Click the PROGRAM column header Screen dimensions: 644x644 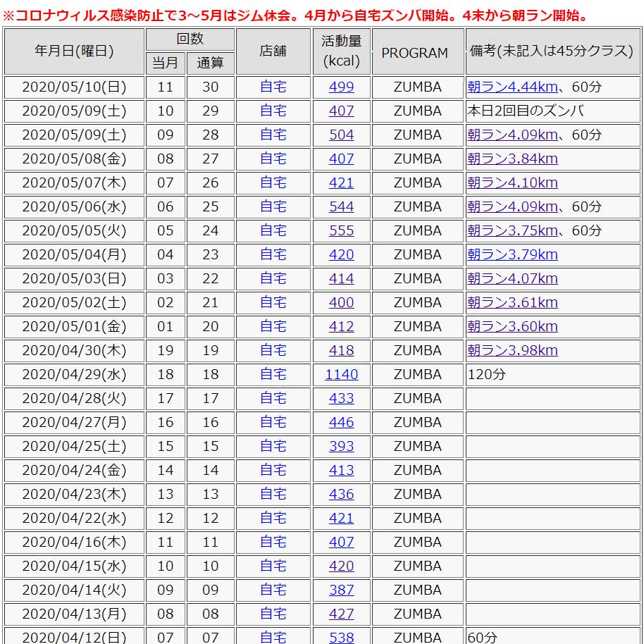(x=418, y=51)
